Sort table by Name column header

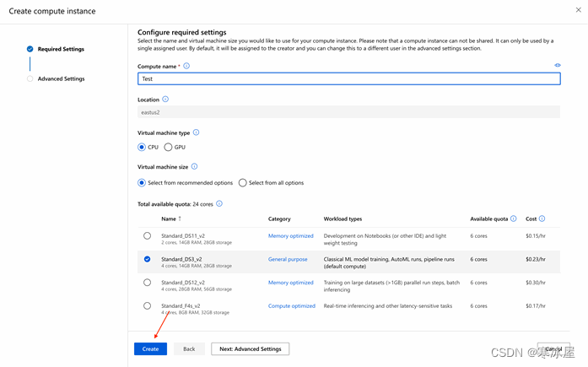[x=170, y=219]
